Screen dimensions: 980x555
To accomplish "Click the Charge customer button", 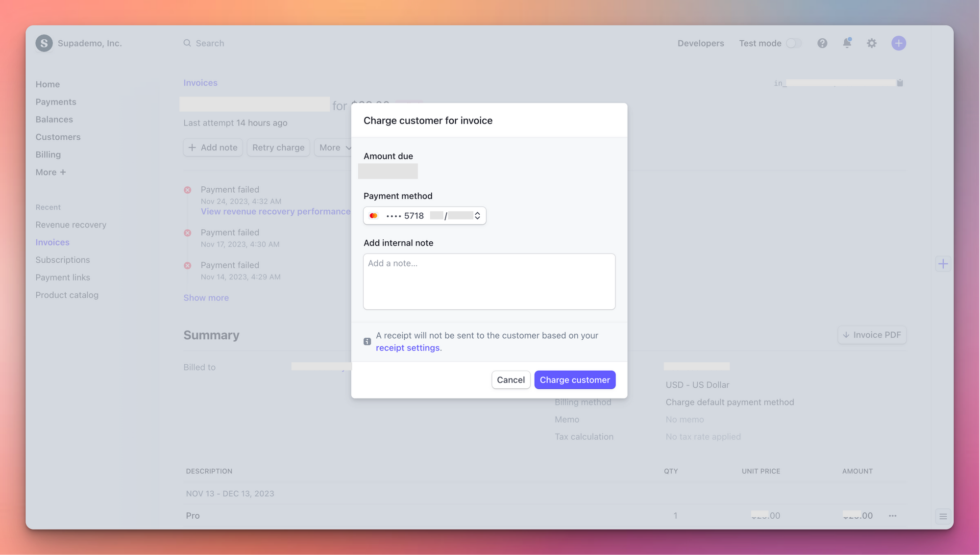I will (x=575, y=379).
